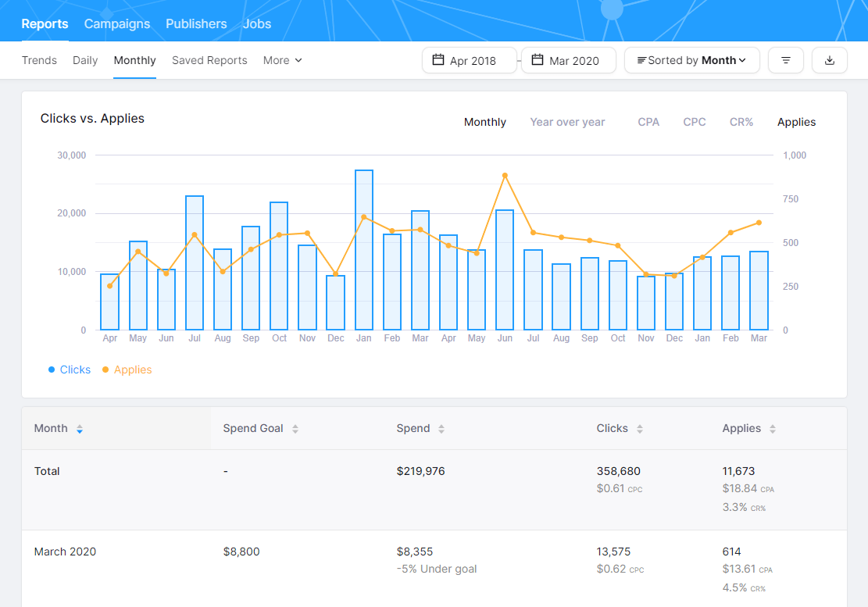868x607 pixels.
Task: Switch to the Daily report tab
Action: tap(85, 60)
